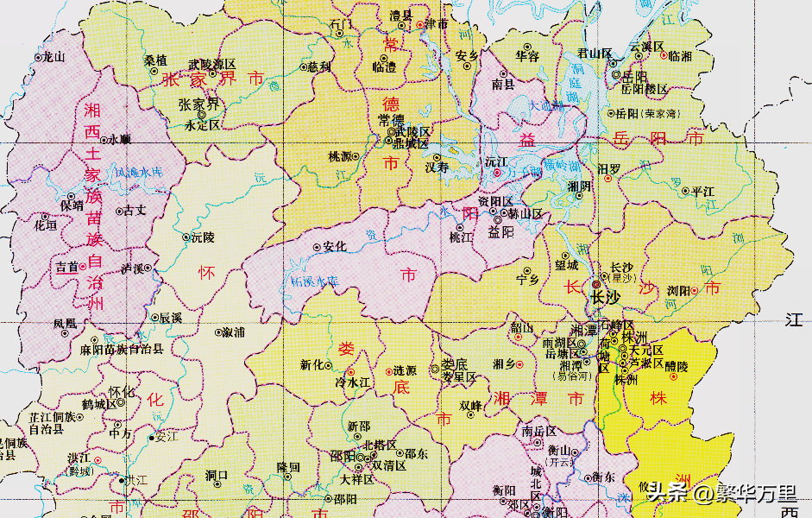Click the 双峰 label
The width and height of the screenshot is (812, 518).
point(471,405)
